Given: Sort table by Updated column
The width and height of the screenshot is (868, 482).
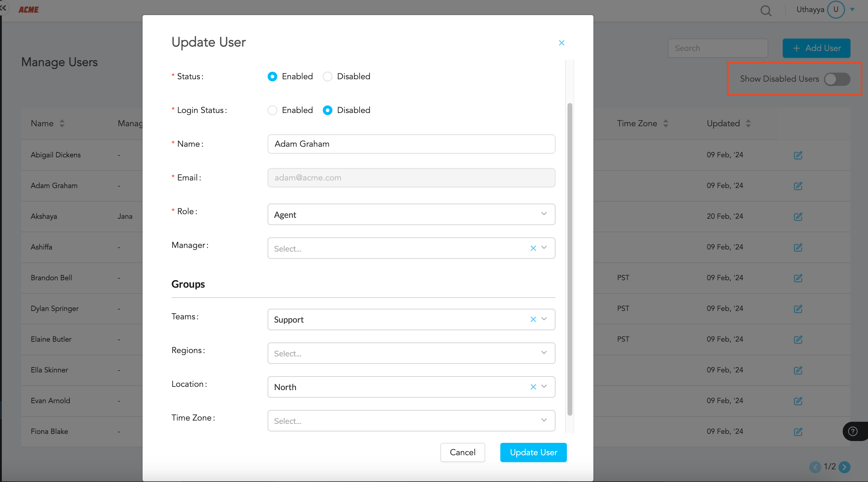Looking at the screenshot, I should click(748, 123).
